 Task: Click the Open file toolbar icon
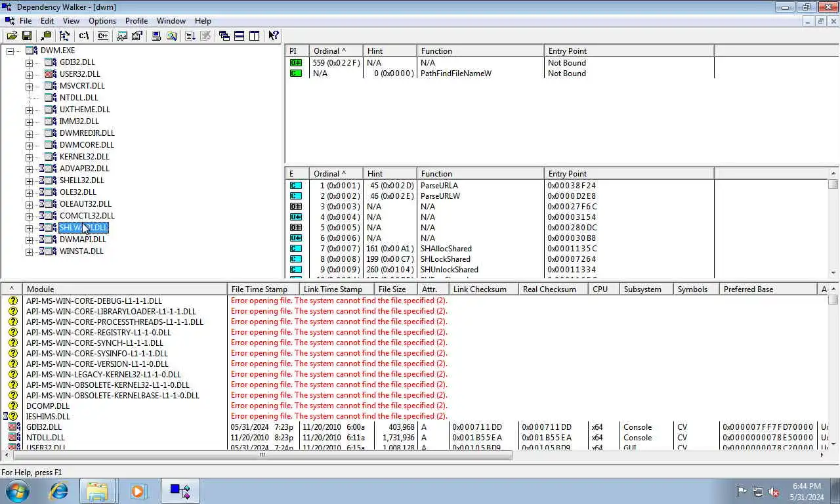pyautogui.click(x=12, y=35)
